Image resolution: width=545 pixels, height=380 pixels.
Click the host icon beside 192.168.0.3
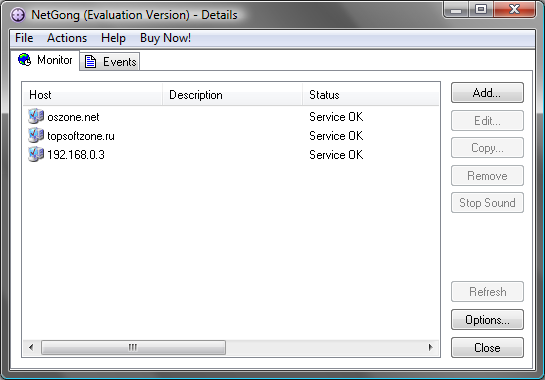(x=36, y=154)
